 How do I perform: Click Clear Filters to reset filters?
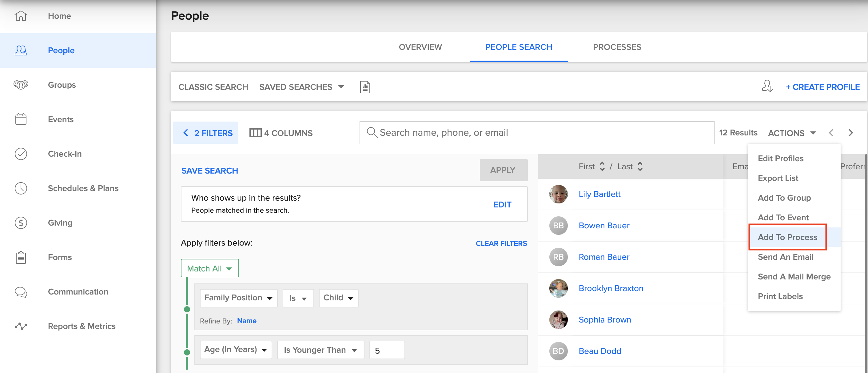click(501, 243)
